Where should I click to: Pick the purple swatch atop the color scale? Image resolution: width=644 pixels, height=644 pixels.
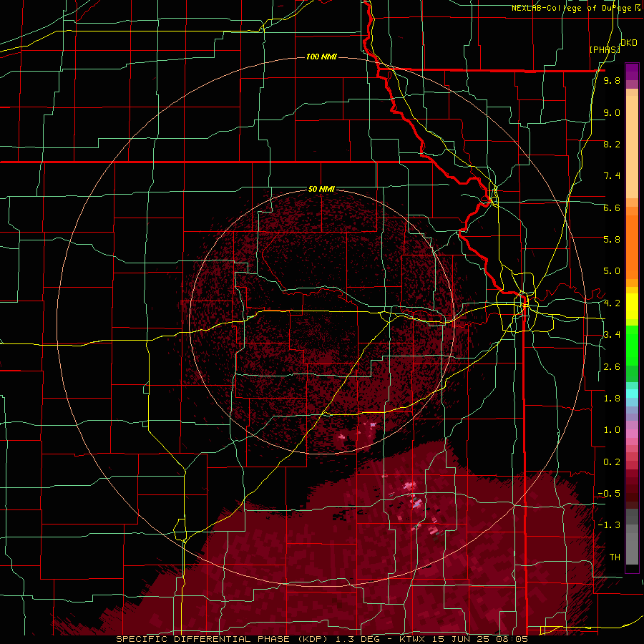pyautogui.click(x=632, y=72)
